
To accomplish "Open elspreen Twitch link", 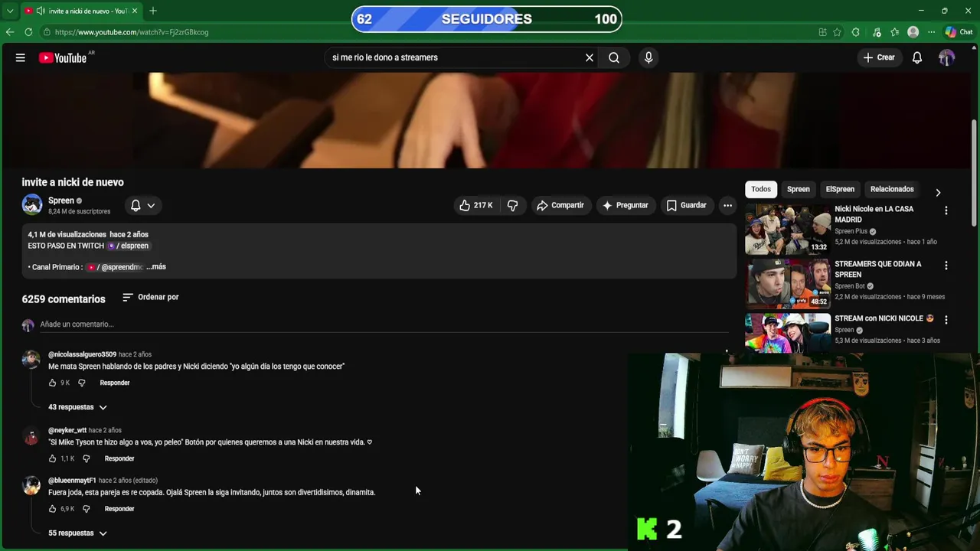I will [x=129, y=246].
